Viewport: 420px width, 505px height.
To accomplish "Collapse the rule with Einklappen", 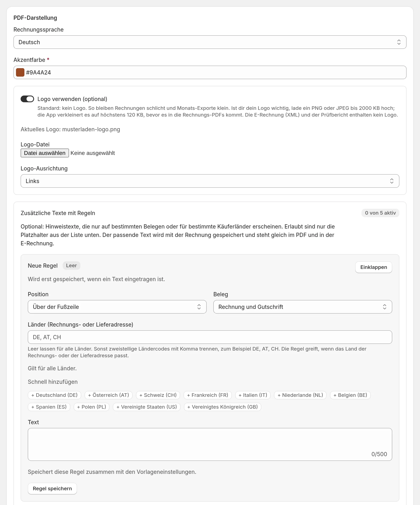I will tap(373, 267).
